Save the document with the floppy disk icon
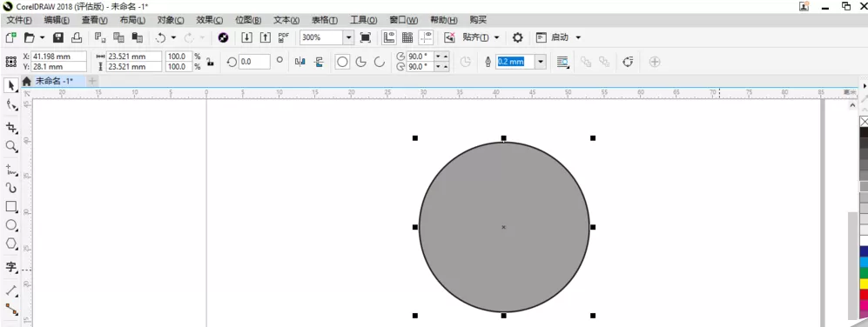The width and height of the screenshot is (868, 327). point(58,37)
